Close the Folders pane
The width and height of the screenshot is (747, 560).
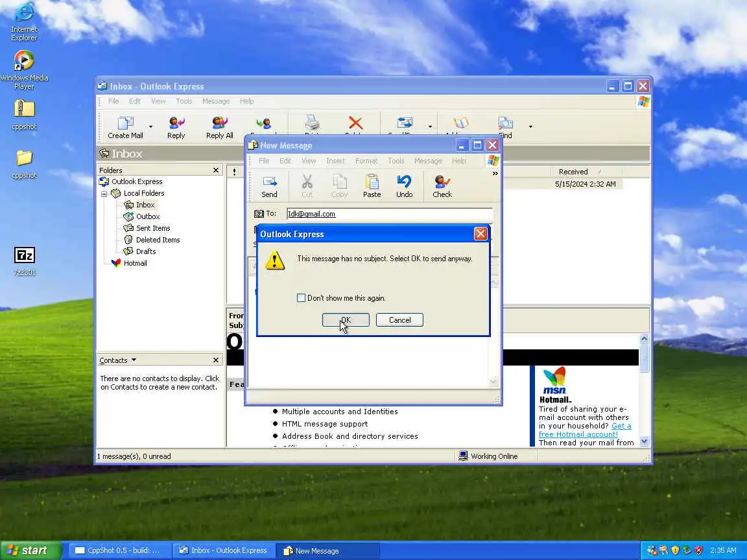pyautogui.click(x=216, y=170)
